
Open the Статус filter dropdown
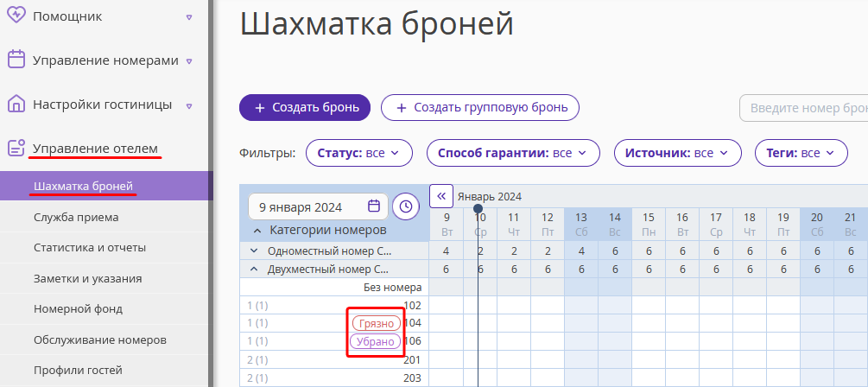click(x=358, y=153)
